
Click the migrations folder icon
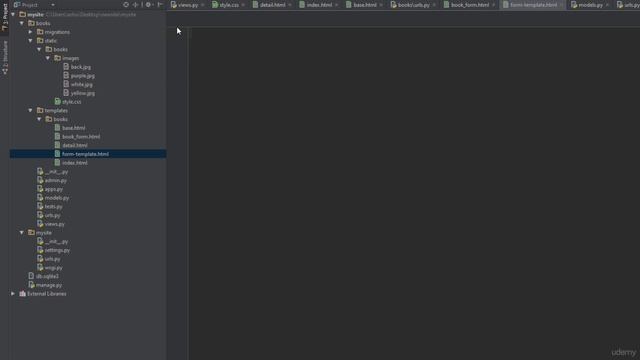coord(40,31)
